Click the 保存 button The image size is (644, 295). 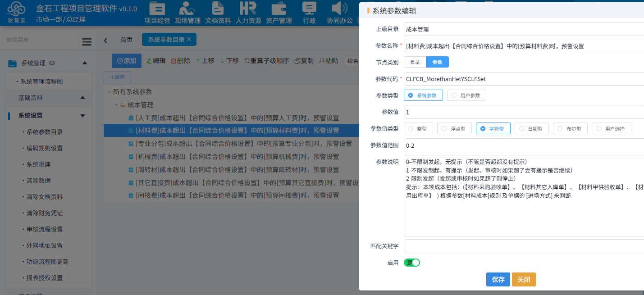click(x=498, y=279)
